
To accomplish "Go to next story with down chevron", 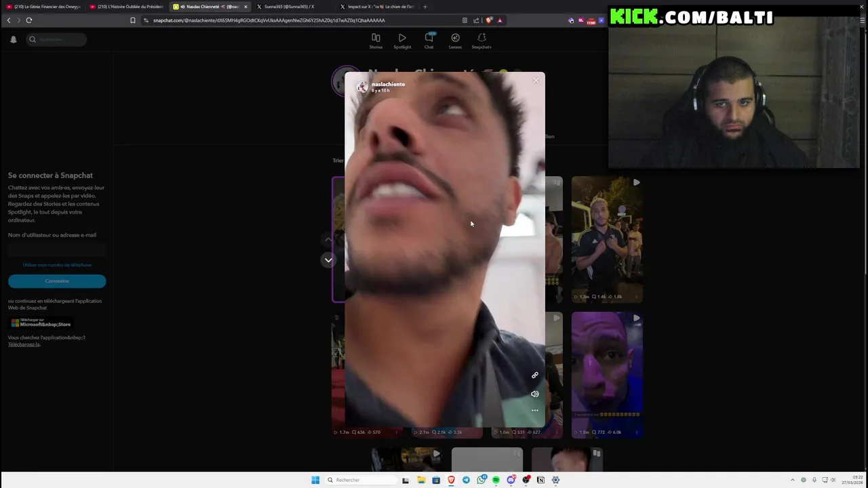I will 328,260.
